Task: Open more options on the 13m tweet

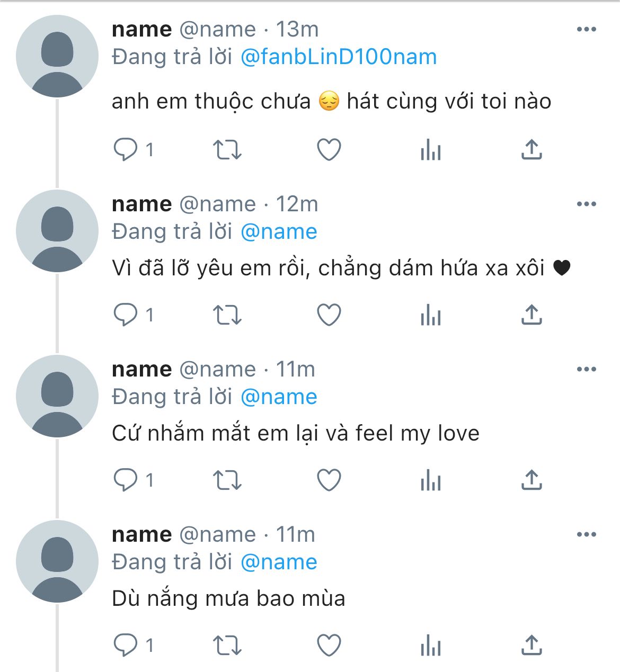Action: point(586,30)
